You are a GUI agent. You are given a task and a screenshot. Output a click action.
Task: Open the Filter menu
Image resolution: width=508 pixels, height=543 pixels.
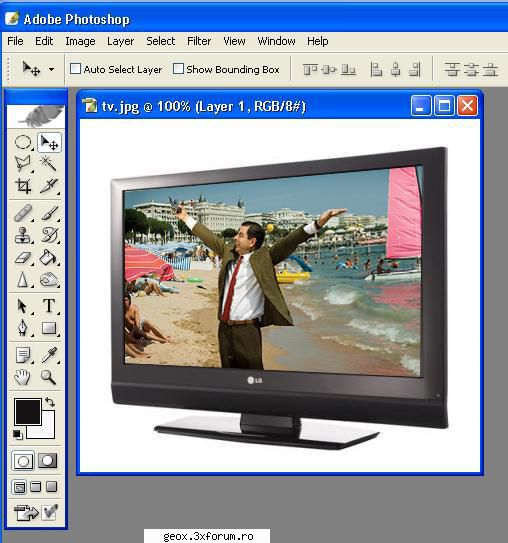(x=199, y=41)
